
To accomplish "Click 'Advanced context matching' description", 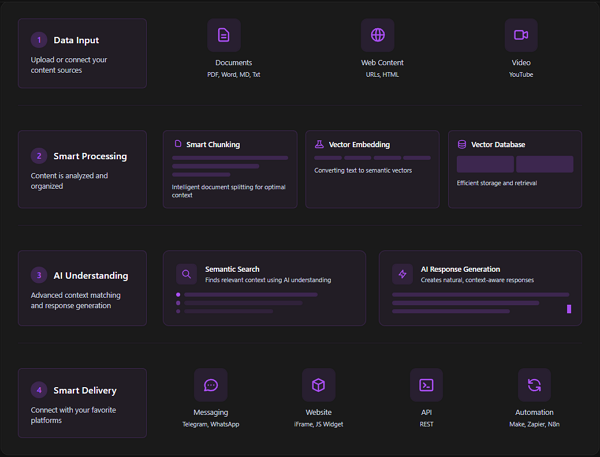I will [x=75, y=300].
